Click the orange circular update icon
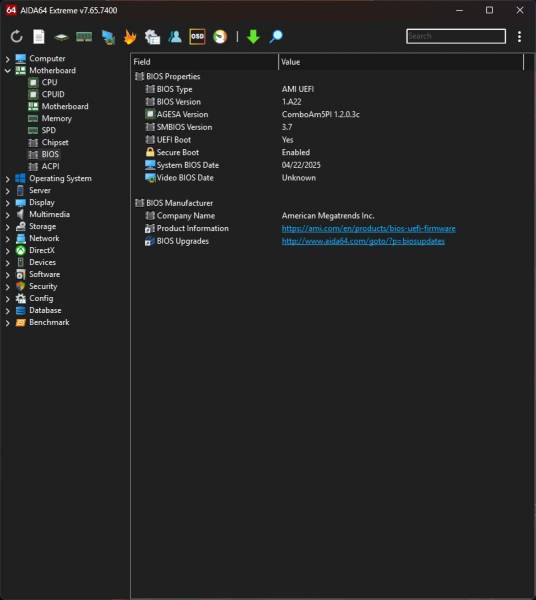This screenshot has height=600, width=536. point(220,37)
